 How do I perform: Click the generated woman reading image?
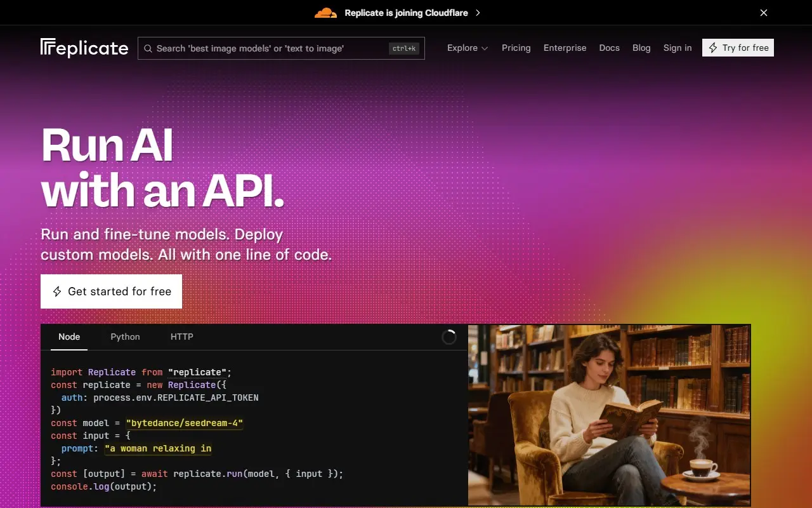point(609,415)
